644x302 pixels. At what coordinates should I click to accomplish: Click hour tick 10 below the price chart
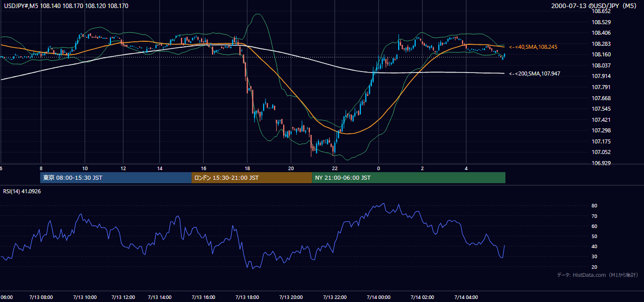coord(85,168)
